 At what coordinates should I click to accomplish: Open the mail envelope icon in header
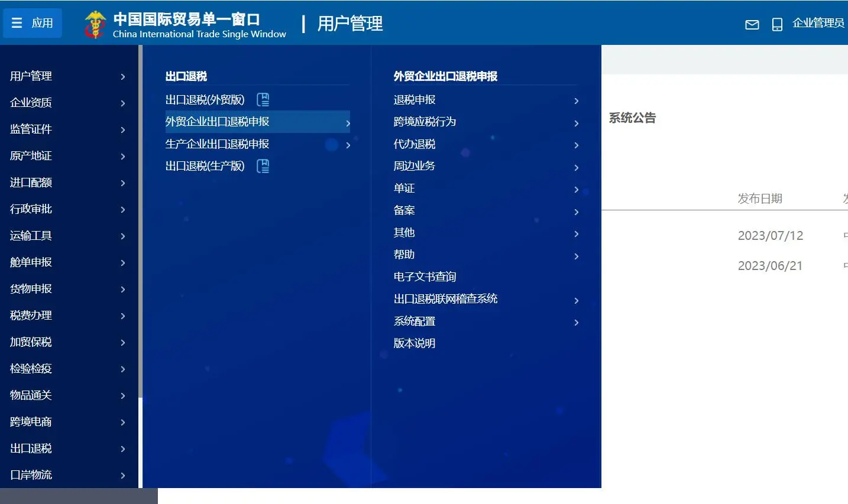752,25
